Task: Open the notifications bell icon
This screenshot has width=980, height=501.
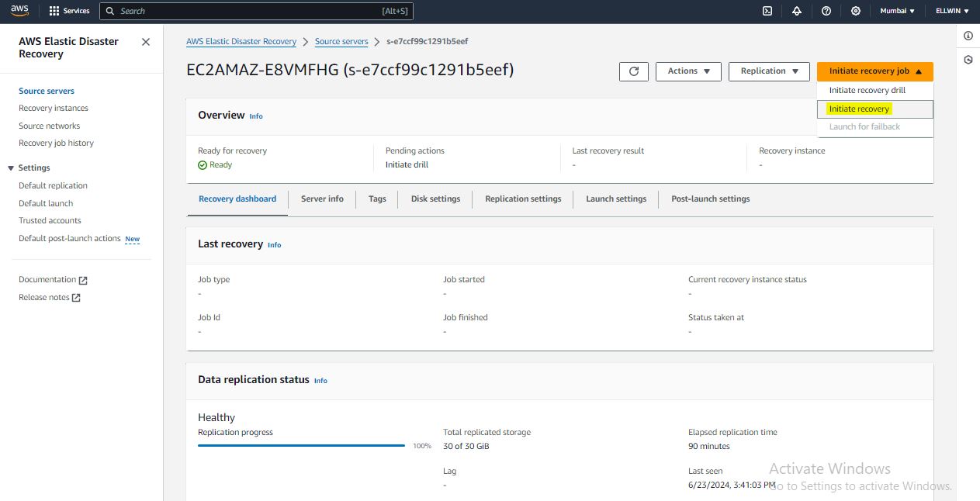Action: pos(797,11)
